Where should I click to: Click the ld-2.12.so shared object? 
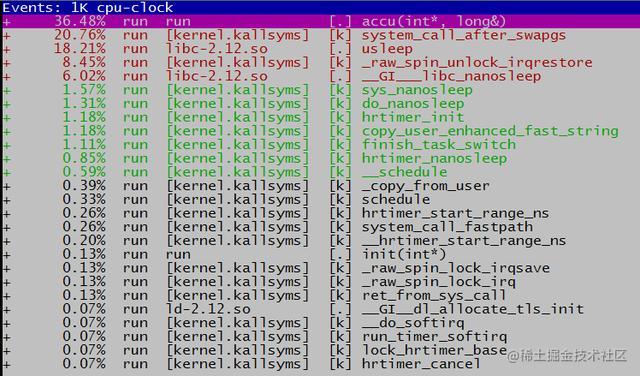(x=209, y=309)
